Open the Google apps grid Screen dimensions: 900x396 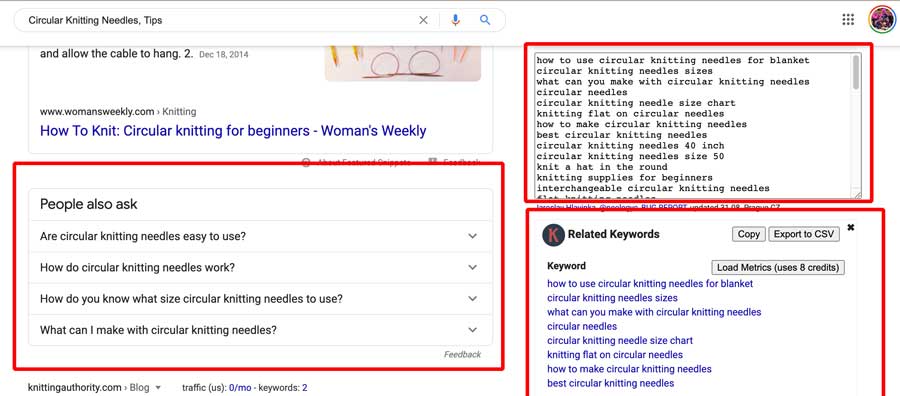click(848, 20)
